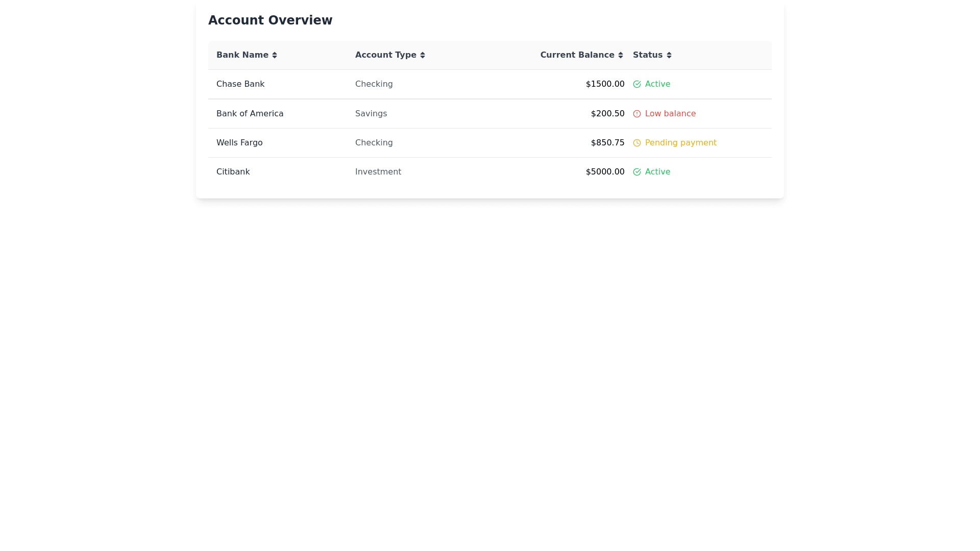Click the sort arrows beside Status
980x551 pixels.
click(669, 55)
